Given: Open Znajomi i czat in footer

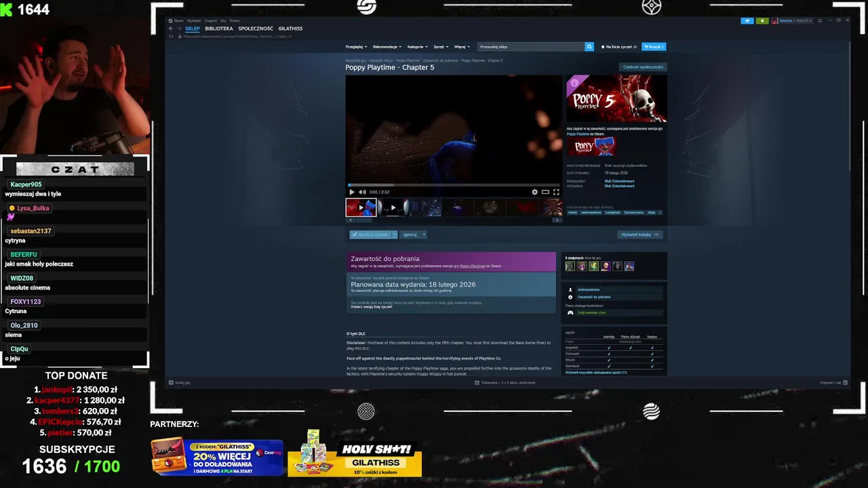Looking at the screenshot, I should coord(833,382).
